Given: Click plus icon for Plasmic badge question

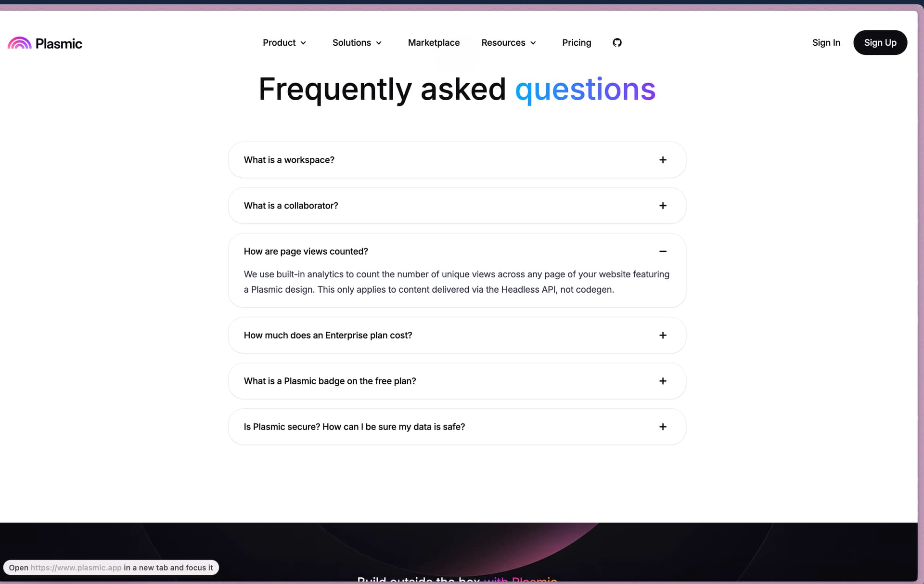Looking at the screenshot, I should (663, 381).
